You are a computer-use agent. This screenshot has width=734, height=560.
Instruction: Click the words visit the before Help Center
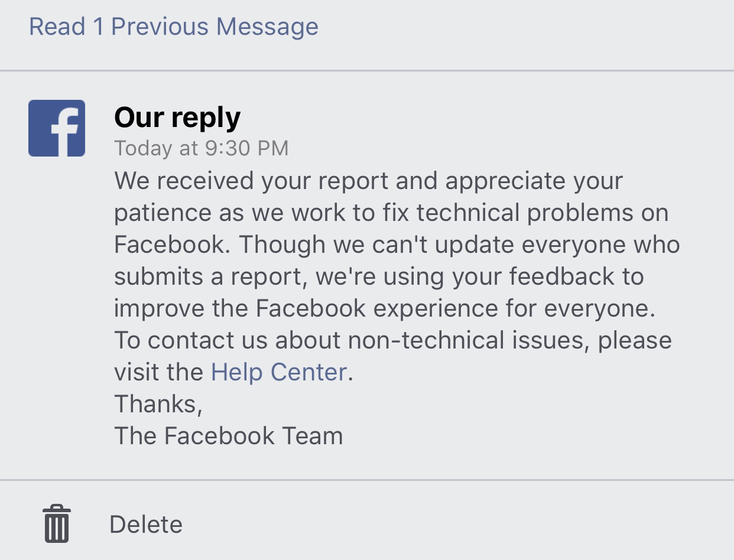[x=158, y=372]
